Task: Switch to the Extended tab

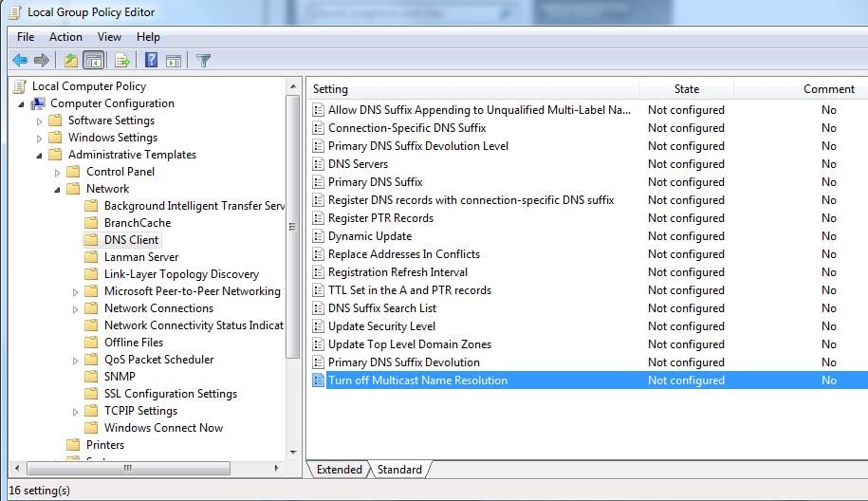Action: [339, 470]
